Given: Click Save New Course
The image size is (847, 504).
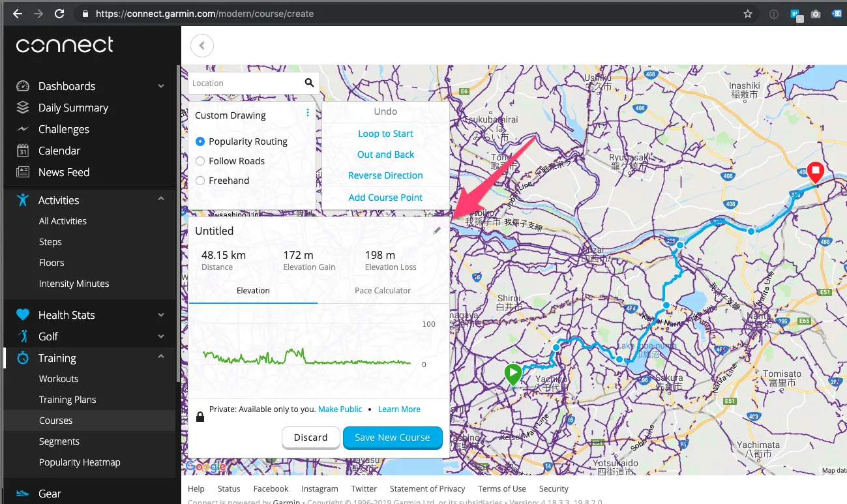Looking at the screenshot, I should [x=393, y=437].
